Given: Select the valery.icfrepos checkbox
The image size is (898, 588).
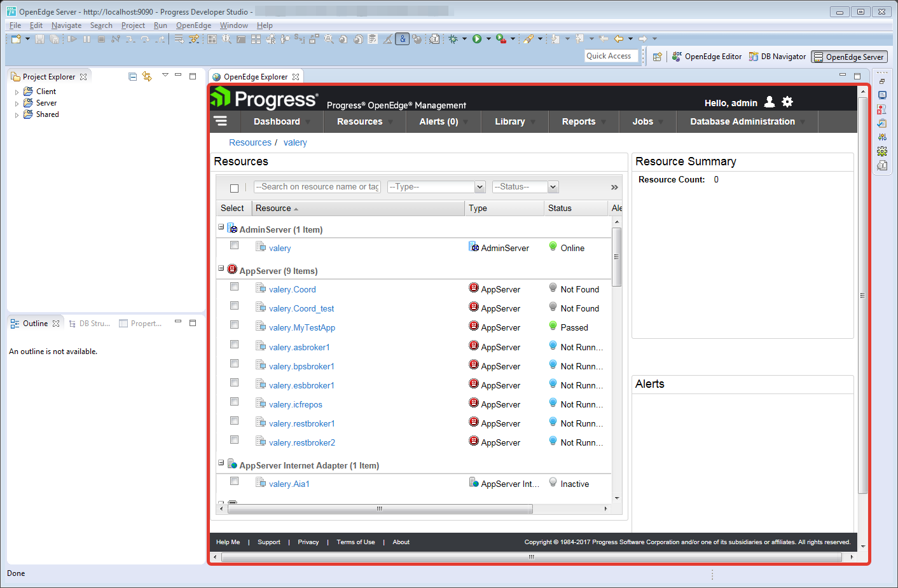Looking at the screenshot, I should 234,402.
